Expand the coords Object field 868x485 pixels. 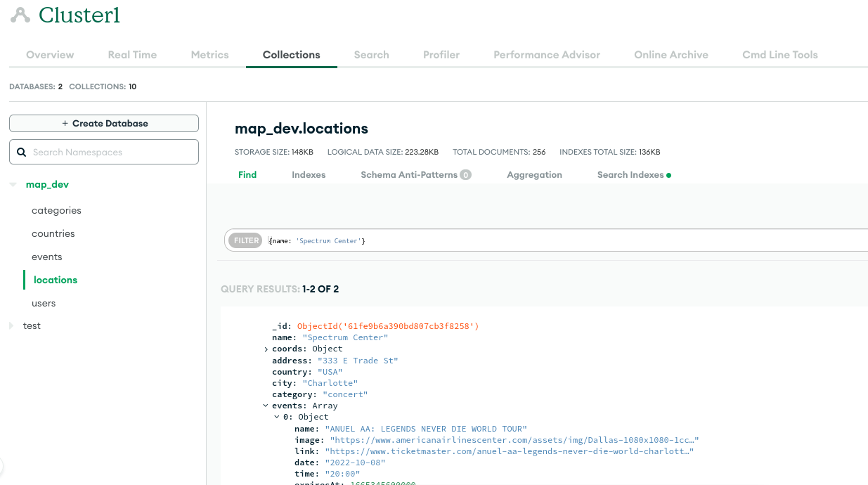[266, 349]
